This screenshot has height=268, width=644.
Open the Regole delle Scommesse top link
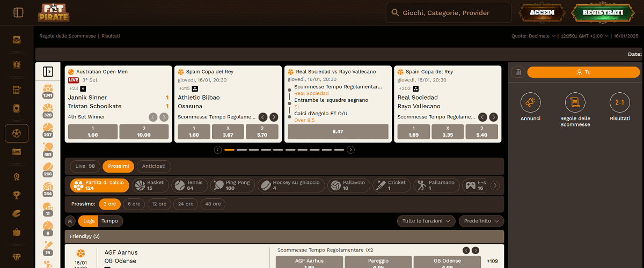(68, 36)
